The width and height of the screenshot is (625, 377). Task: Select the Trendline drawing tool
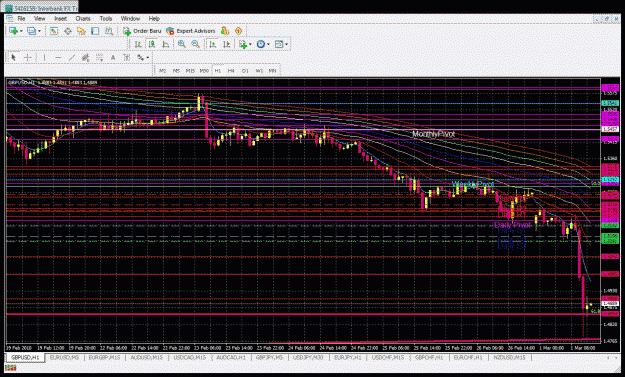pos(72,58)
